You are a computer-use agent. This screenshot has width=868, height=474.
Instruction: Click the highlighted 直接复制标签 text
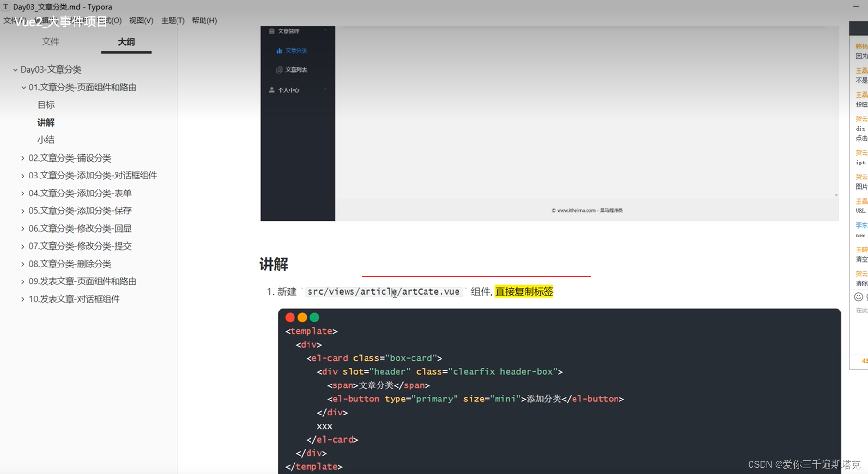524,291
